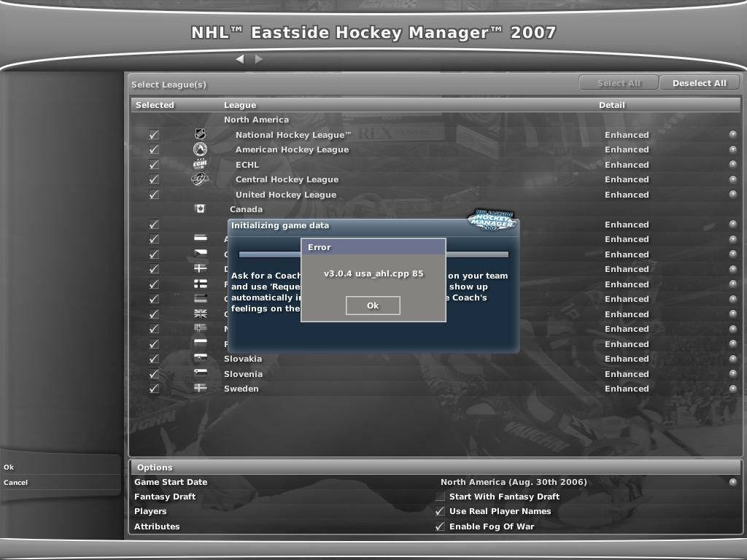The height and width of the screenshot is (560, 747).
Task: Click the Initializing game data title
Action: pyautogui.click(x=280, y=225)
